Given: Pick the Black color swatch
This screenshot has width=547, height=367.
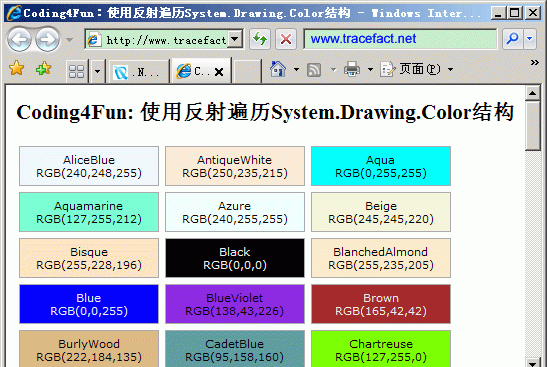Looking at the screenshot, I should [x=235, y=258].
